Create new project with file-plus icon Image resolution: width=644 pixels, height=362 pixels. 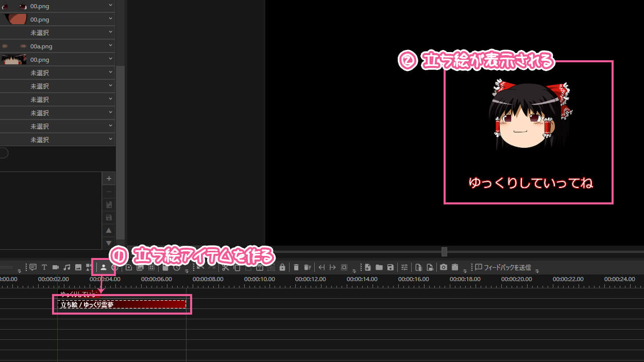(368, 267)
